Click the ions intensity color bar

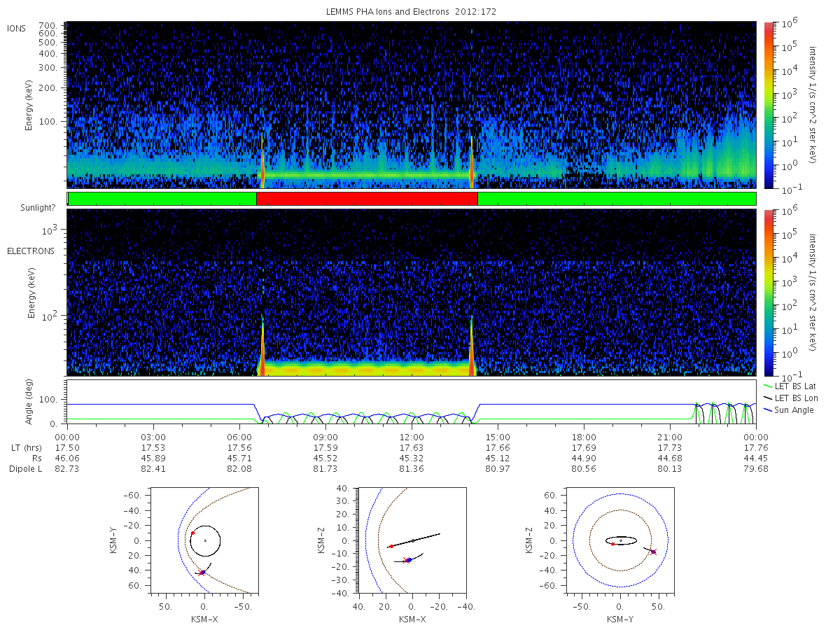coord(768,105)
